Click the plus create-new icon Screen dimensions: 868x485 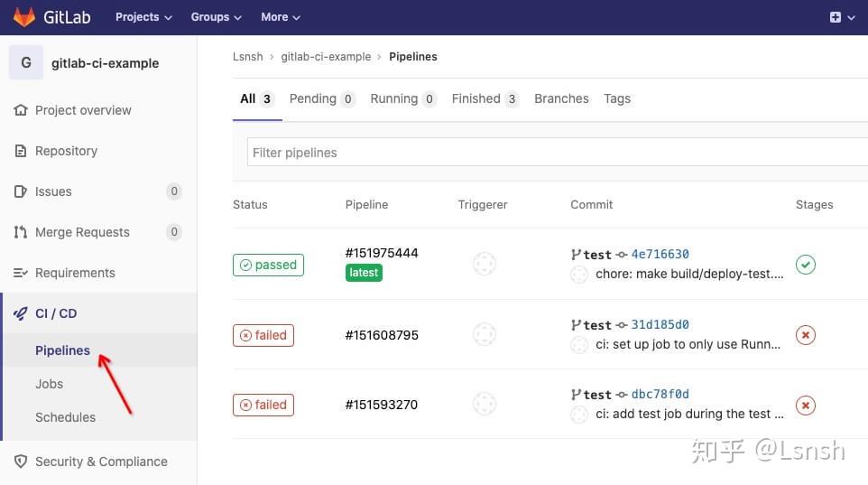836,17
